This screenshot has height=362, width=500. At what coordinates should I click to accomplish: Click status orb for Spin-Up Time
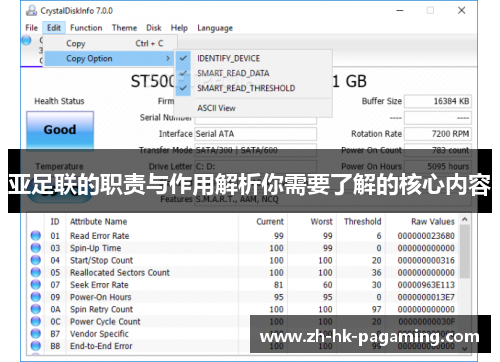pyautogui.click(x=36, y=248)
